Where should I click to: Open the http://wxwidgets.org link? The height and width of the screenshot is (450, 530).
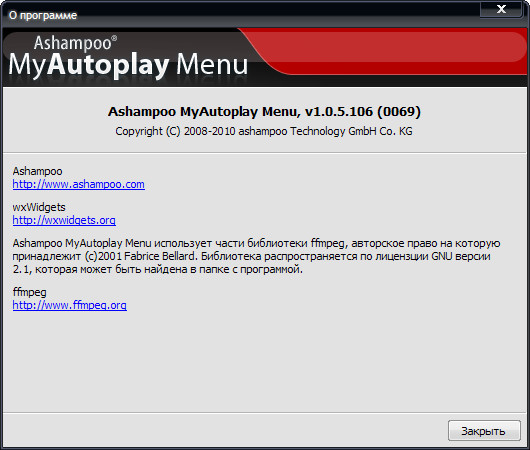pos(64,220)
